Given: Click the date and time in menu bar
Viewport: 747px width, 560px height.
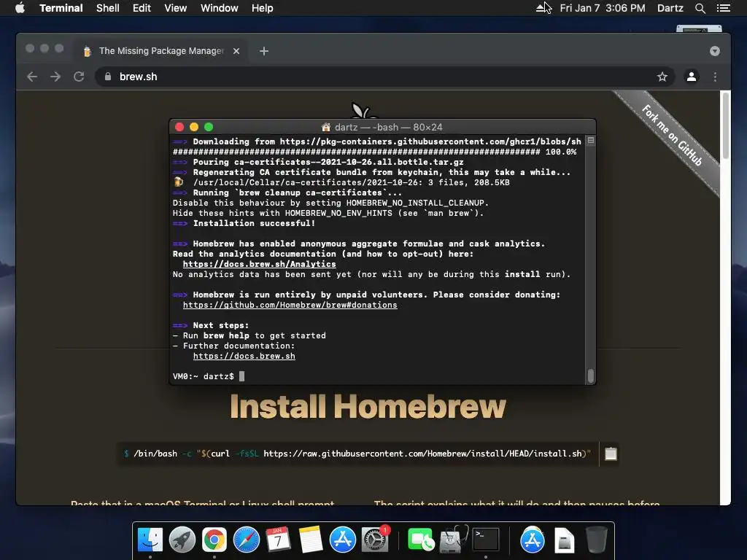Looking at the screenshot, I should click(x=602, y=8).
